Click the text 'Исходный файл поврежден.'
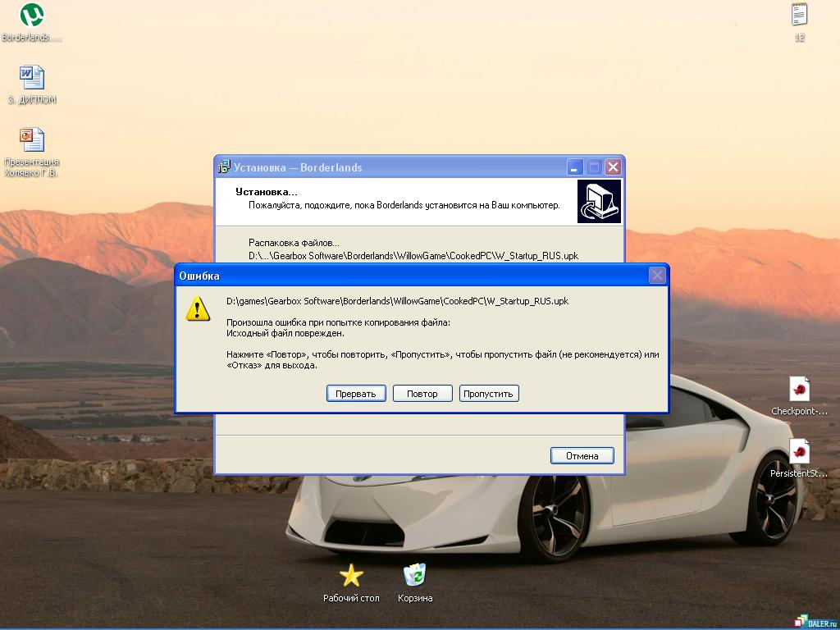The image size is (840, 630). (285, 333)
